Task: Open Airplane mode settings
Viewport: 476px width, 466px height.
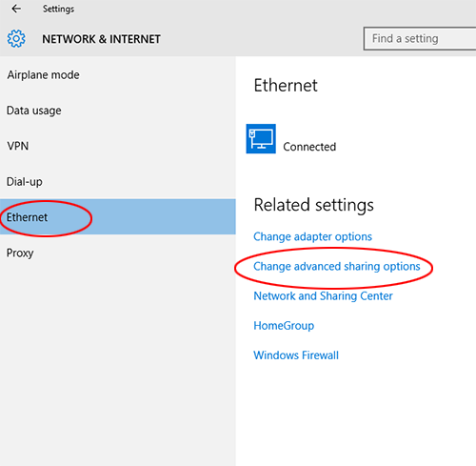Action: pyautogui.click(x=118, y=75)
